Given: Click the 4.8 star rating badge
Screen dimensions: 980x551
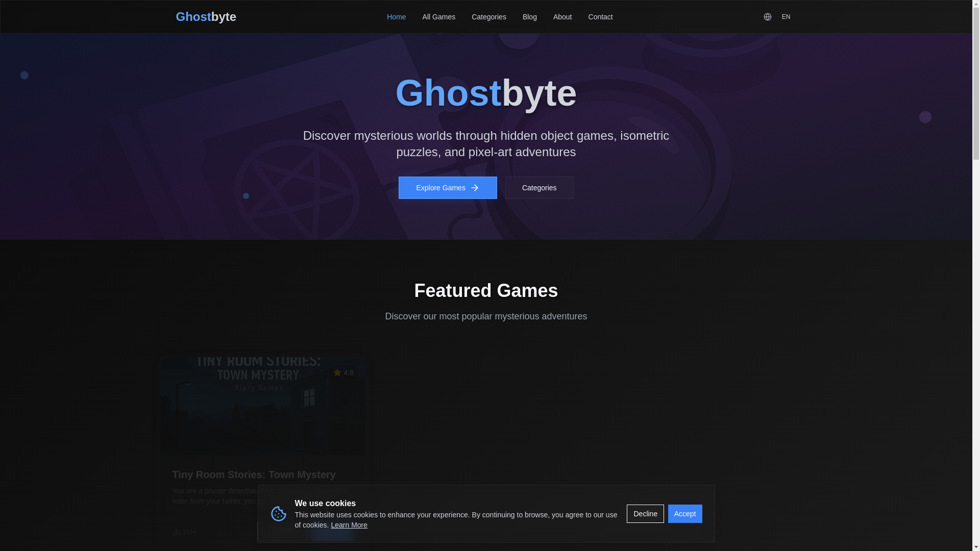Looking at the screenshot, I should pos(344,372).
